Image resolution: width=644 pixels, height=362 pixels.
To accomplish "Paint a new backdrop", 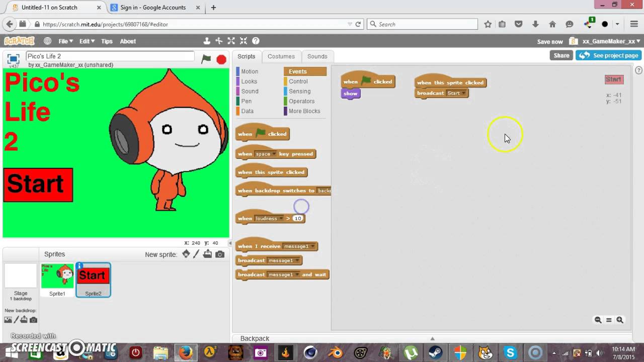I will (x=16, y=320).
